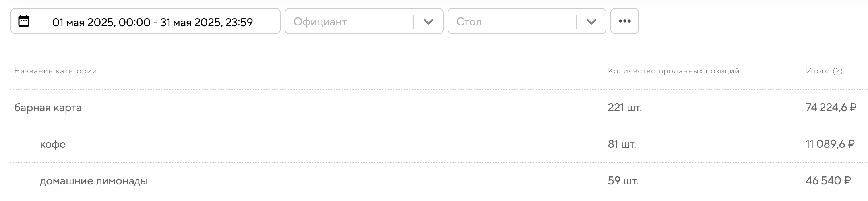The height and width of the screenshot is (201, 868).
Task: Click the calendar icon in date field
Action: point(24,21)
